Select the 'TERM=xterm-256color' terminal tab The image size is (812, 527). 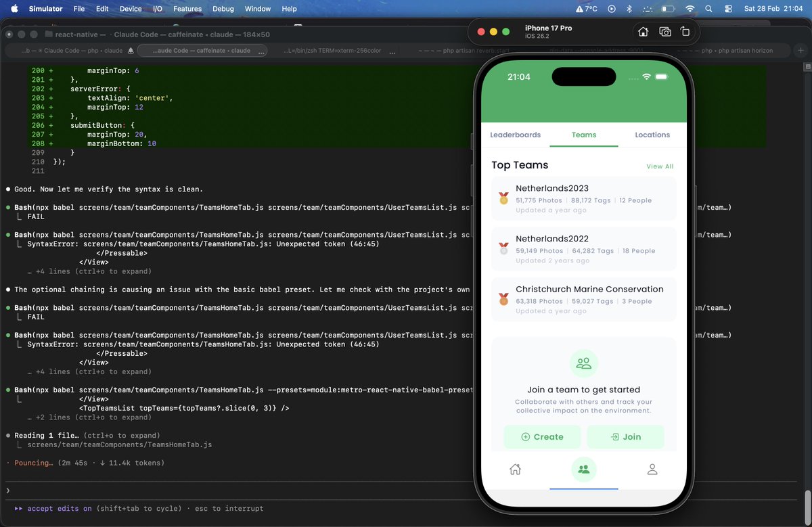coord(333,51)
